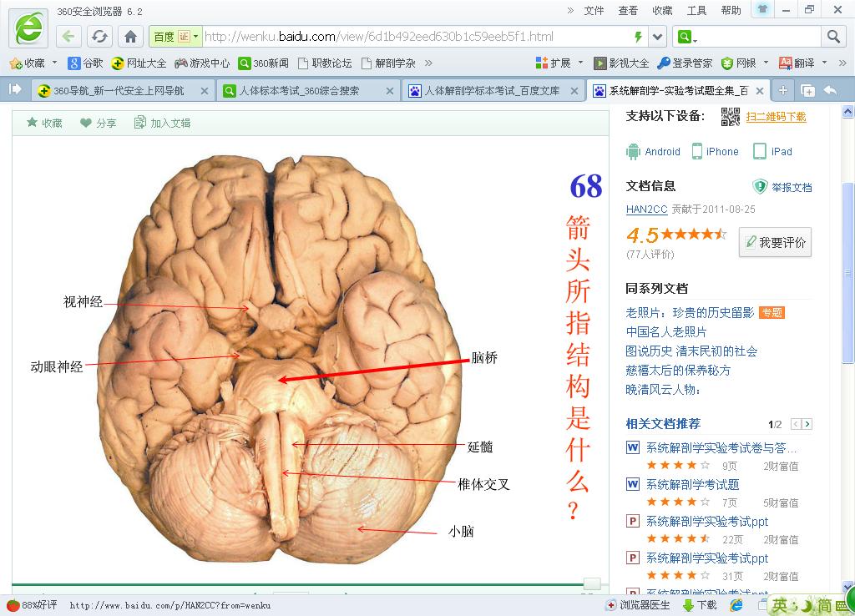Open 系统解剖学考试题 document
The height and width of the screenshot is (616, 855).
pos(692,485)
